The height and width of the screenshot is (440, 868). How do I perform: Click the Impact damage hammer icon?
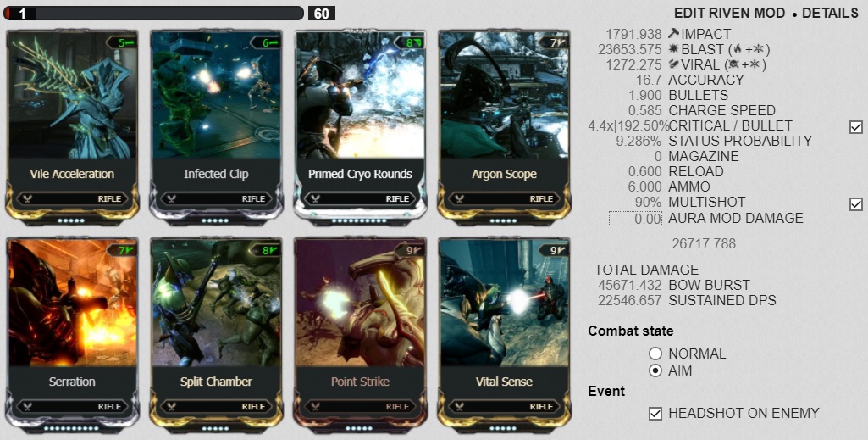point(674,34)
